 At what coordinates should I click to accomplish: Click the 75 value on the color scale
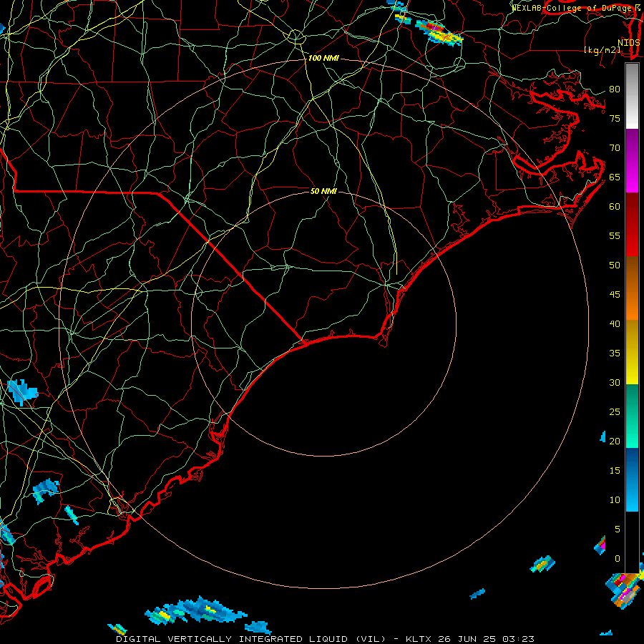[615, 118]
